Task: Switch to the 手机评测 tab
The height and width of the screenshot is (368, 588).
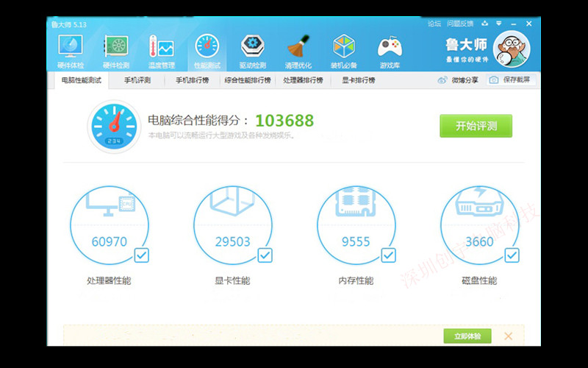Action: click(137, 80)
